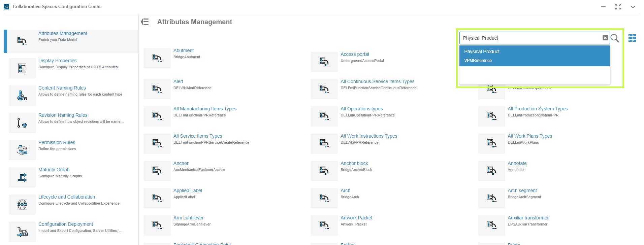The height and width of the screenshot is (245, 644).
Task: Click the search magnifier icon
Action: pos(615,38)
